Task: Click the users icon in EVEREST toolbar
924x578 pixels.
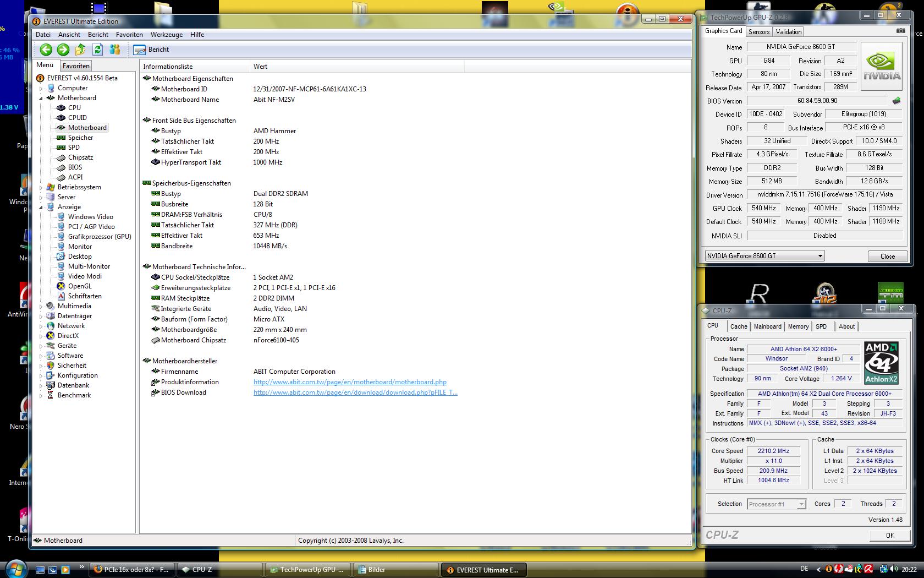Action: [114, 50]
